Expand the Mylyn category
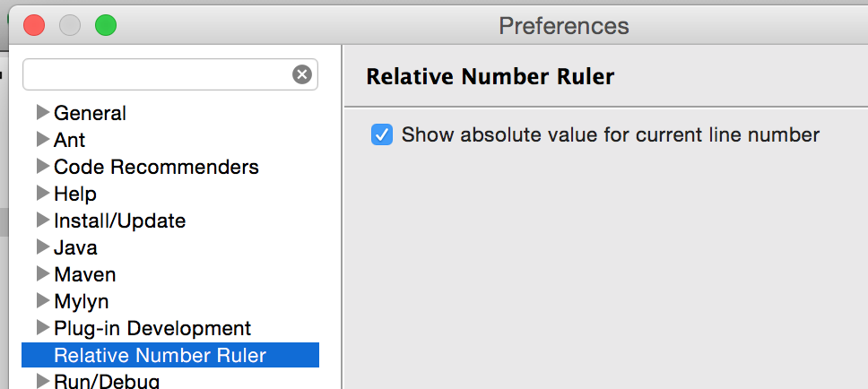The height and width of the screenshot is (389, 868). coord(43,301)
